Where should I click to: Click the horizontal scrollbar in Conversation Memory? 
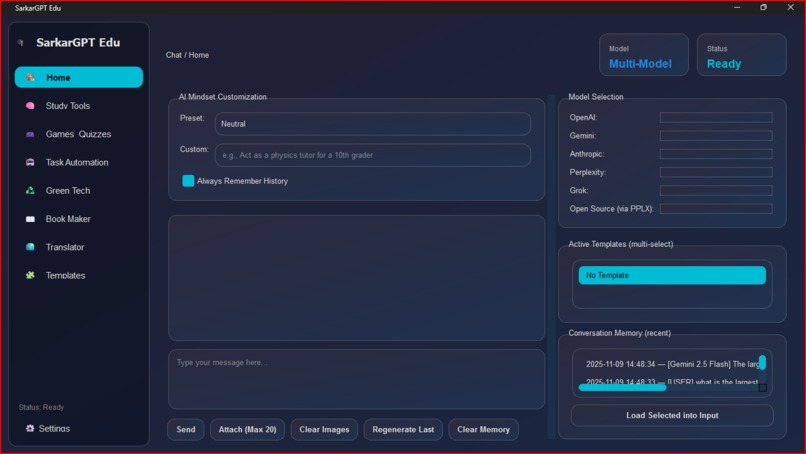click(x=622, y=388)
